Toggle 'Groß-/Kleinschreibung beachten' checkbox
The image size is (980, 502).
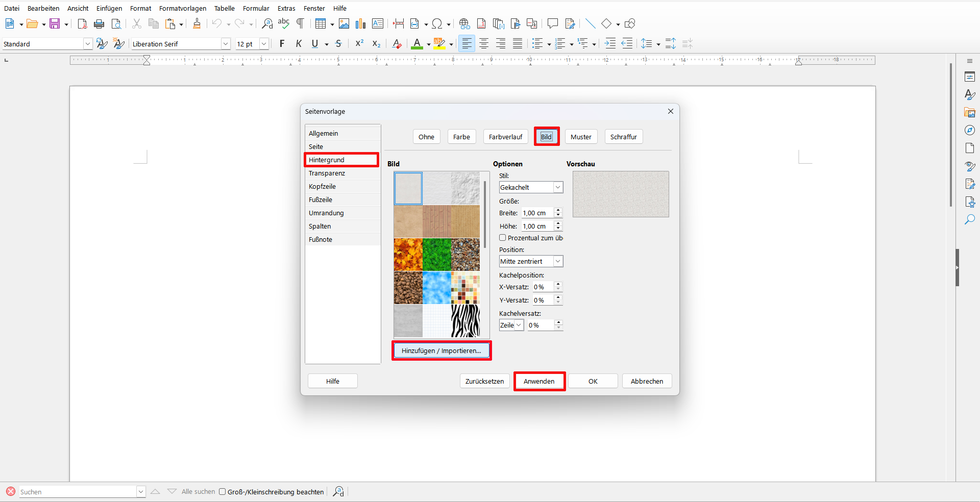click(223, 492)
